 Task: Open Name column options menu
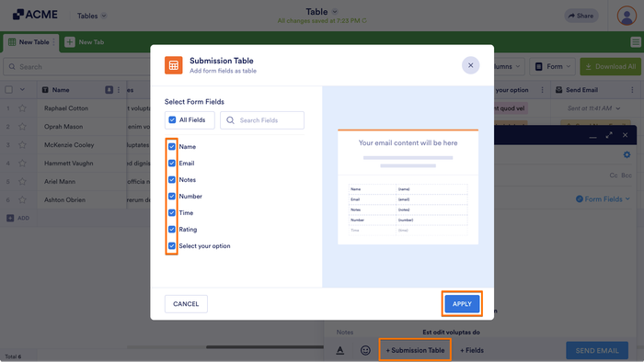[119, 90]
